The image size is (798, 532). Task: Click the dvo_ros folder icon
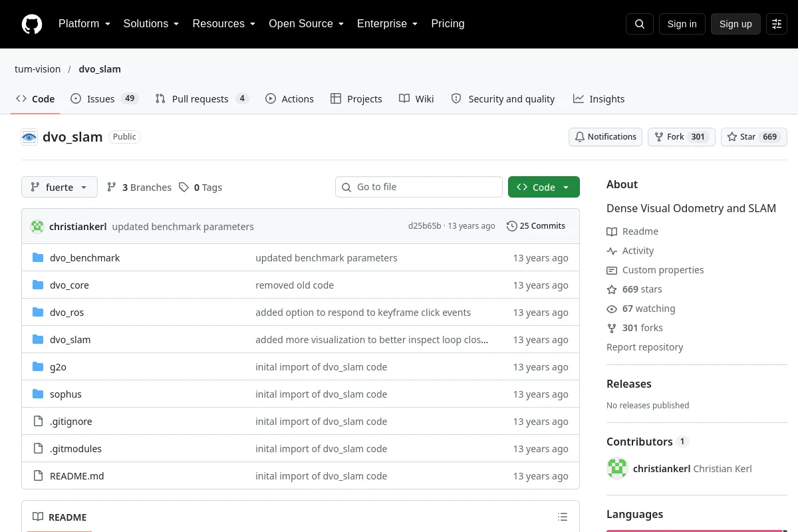pos(38,312)
